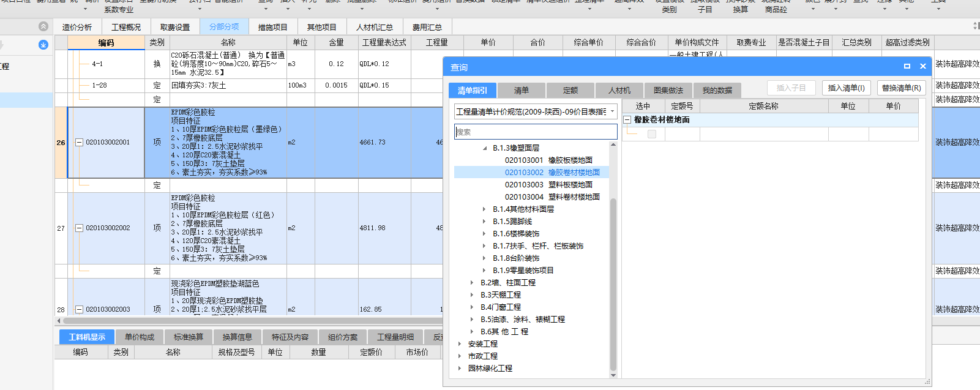Image resolution: width=980 pixels, height=390 pixels.
Task: Select 020103004 塑料卷材楼地面 in the tree
Action: 552,197
